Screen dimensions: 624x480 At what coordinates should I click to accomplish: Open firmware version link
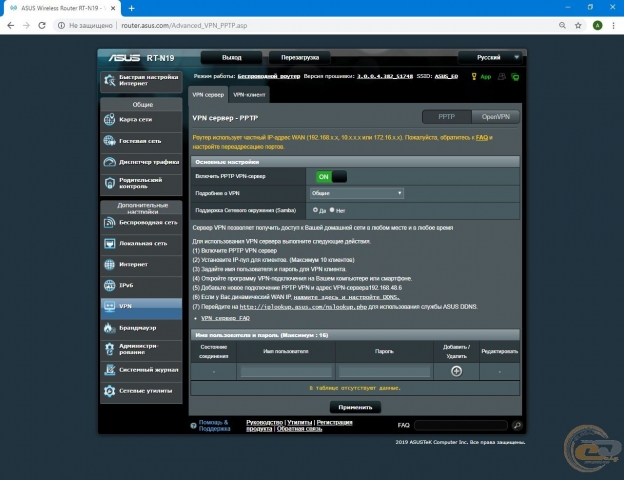[x=384, y=76]
